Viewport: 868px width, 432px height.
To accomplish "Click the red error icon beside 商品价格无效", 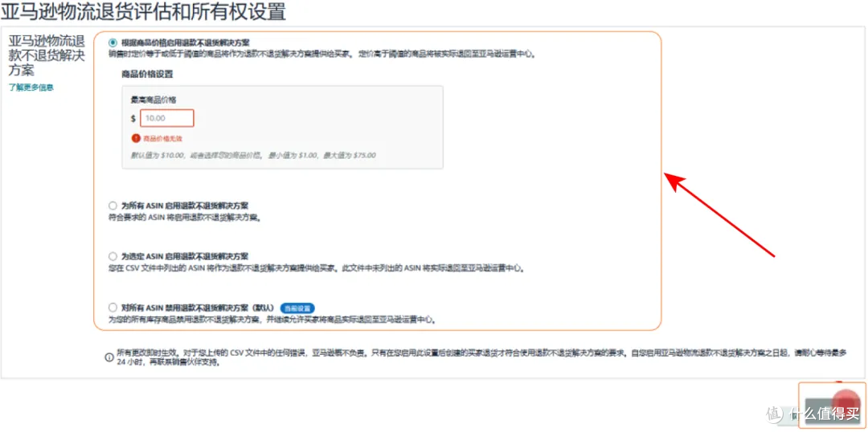I will tap(136, 138).
